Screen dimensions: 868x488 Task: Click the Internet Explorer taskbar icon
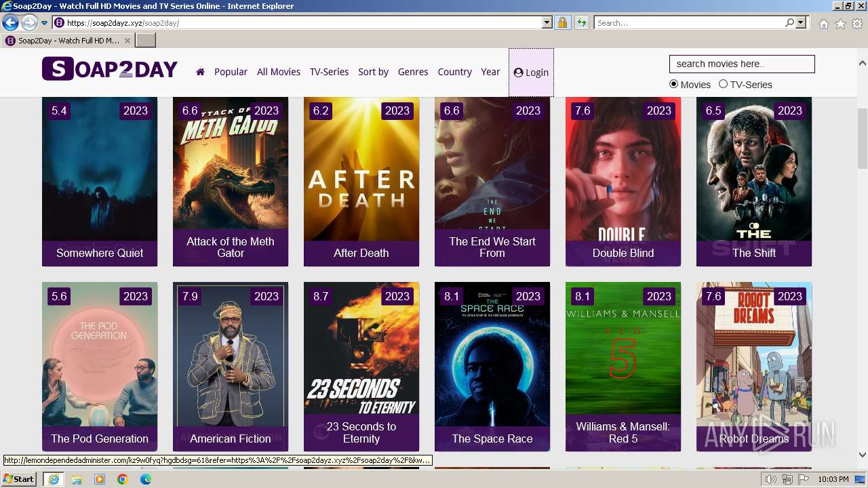click(x=53, y=479)
